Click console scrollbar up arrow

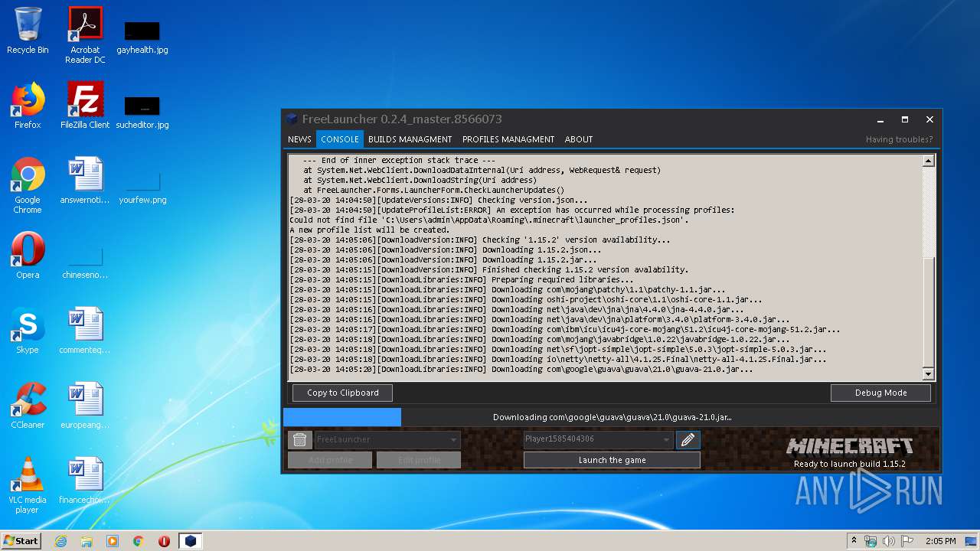coord(929,161)
